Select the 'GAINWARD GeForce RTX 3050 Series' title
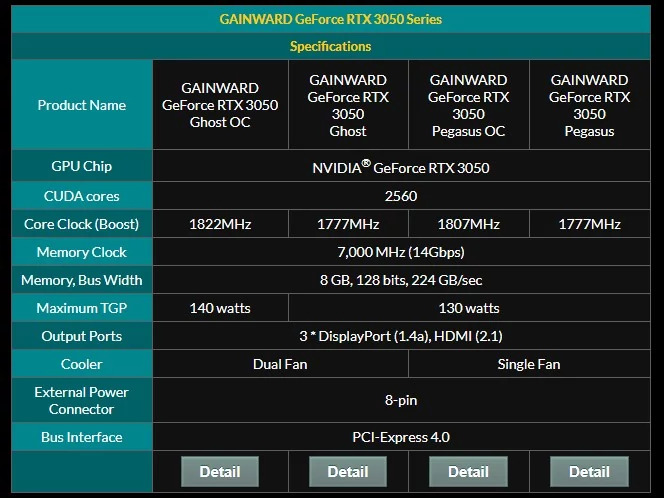The width and height of the screenshot is (664, 498). (x=331, y=19)
